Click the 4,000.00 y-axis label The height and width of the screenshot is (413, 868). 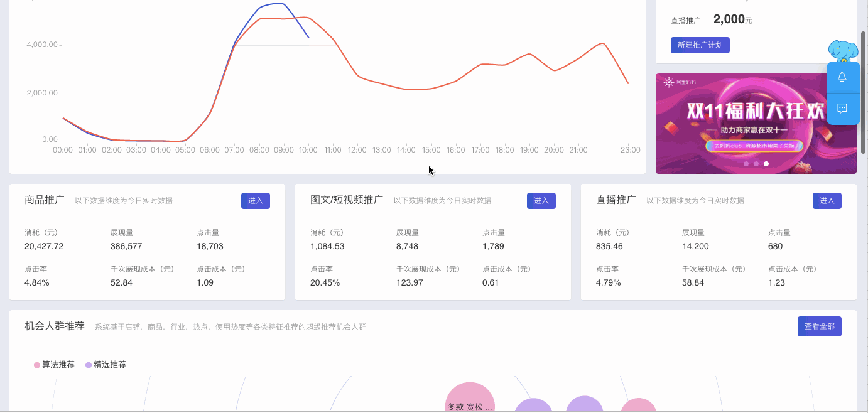(x=42, y=45)
